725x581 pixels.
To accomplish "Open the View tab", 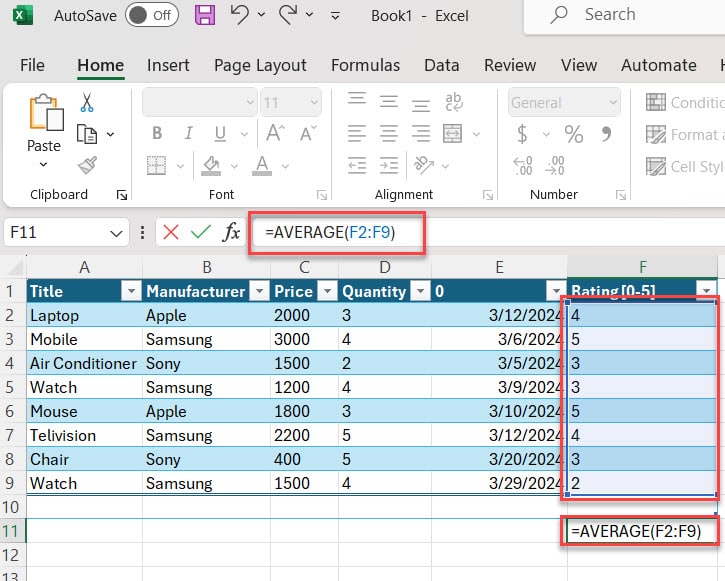I will tap(579, 65).
